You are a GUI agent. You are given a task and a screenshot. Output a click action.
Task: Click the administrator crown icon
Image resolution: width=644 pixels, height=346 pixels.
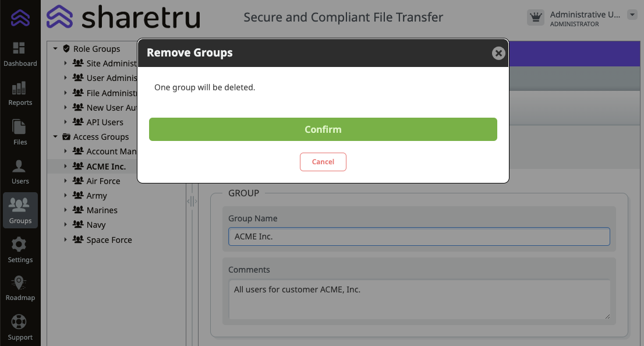pyautogui.click(x=536, y=17)
